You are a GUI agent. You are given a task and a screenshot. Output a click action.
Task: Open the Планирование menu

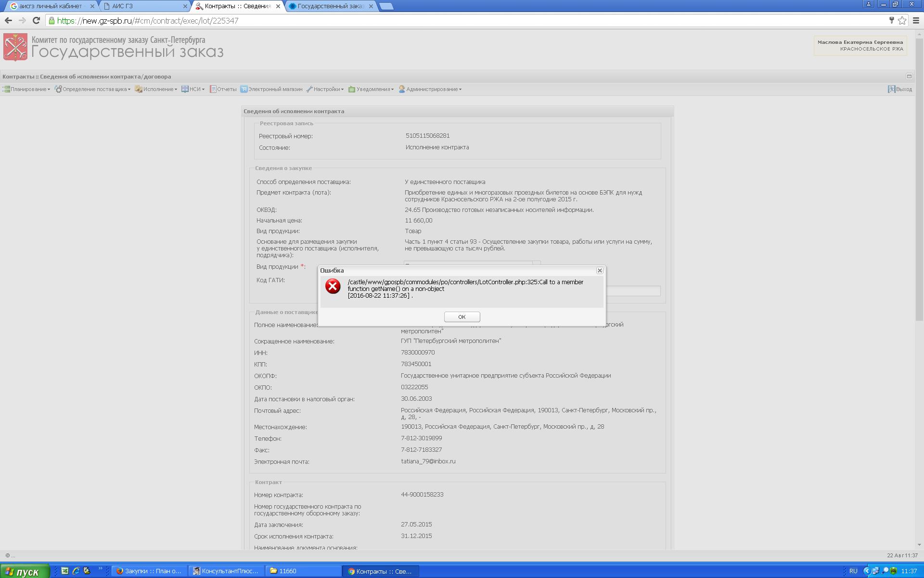pos(27,89)
